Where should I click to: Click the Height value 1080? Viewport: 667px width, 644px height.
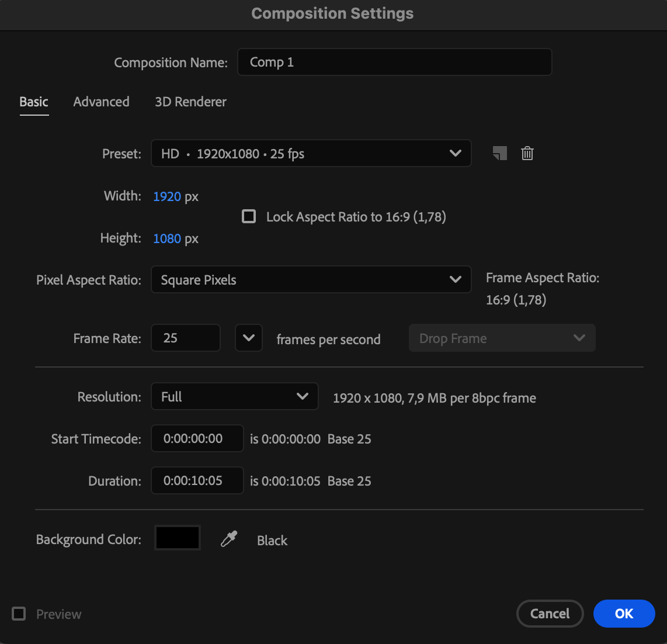167,238
